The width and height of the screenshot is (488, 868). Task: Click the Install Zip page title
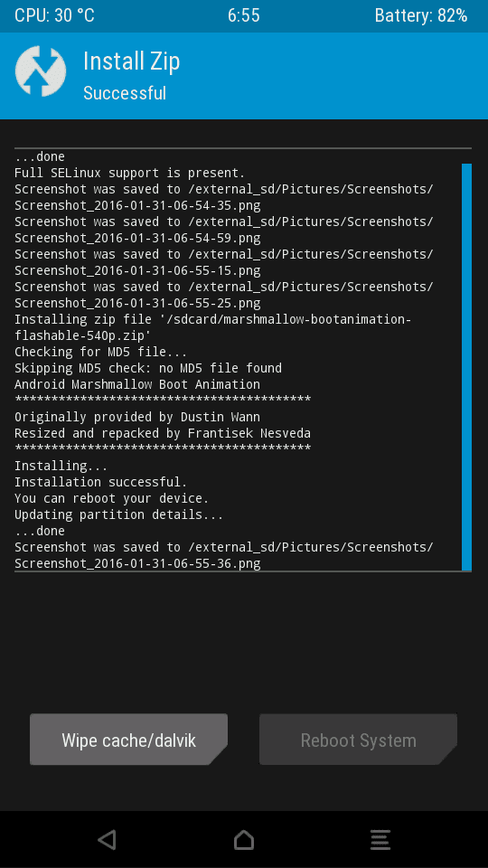pyautogui.click(x=132, y=61)
